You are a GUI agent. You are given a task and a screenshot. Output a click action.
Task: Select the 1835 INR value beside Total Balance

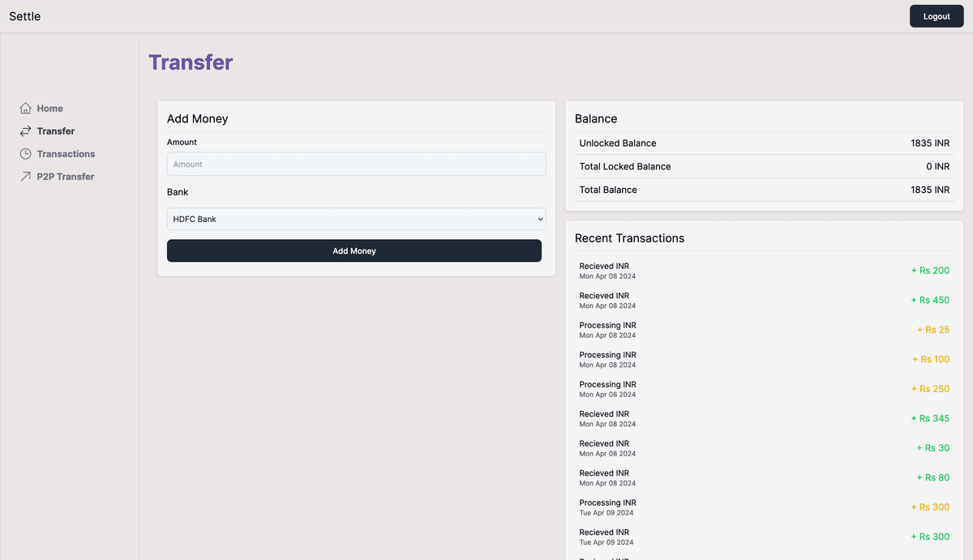(930, 190)
